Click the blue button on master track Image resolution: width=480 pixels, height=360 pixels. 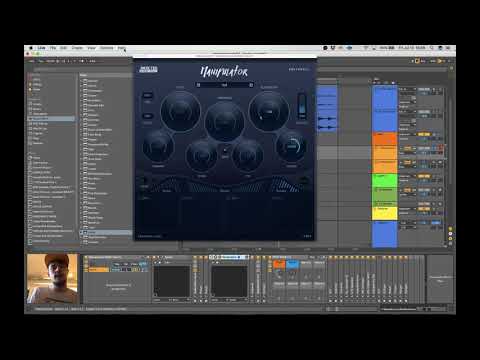[436, 223]
